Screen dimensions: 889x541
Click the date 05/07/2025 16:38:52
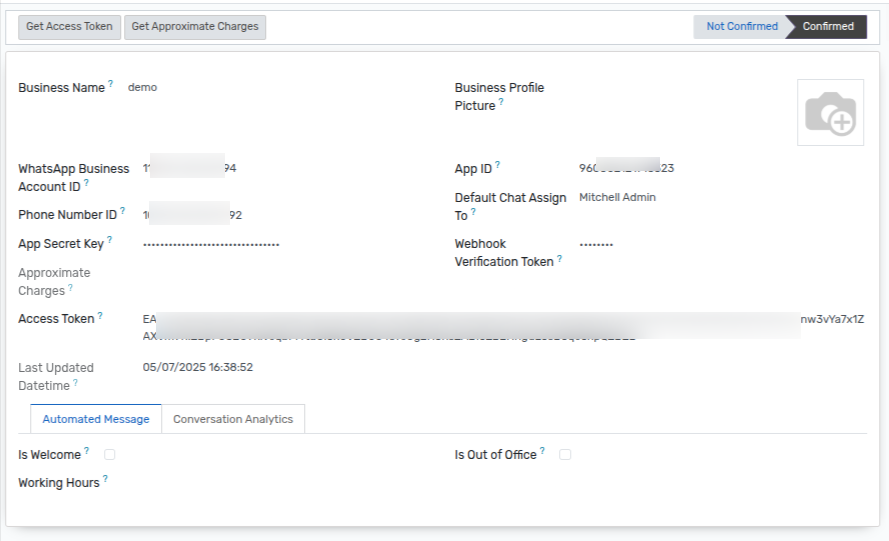pos(198,367)
